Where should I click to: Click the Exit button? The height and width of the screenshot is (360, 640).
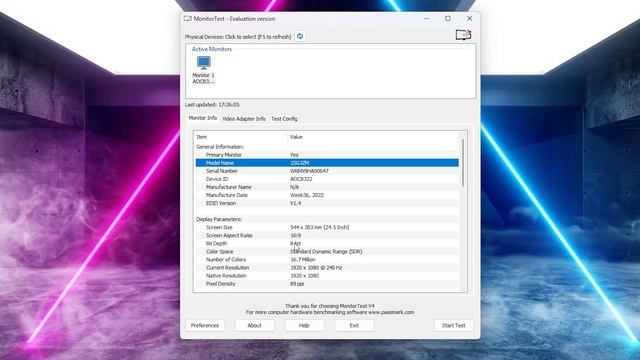354,325
